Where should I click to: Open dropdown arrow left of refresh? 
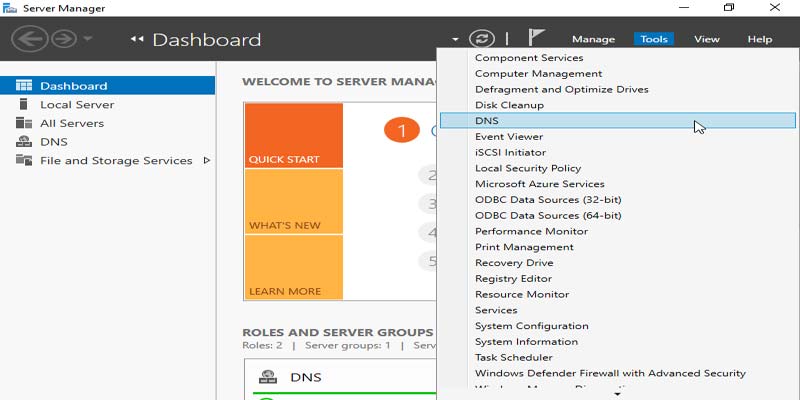coord(455,39)
